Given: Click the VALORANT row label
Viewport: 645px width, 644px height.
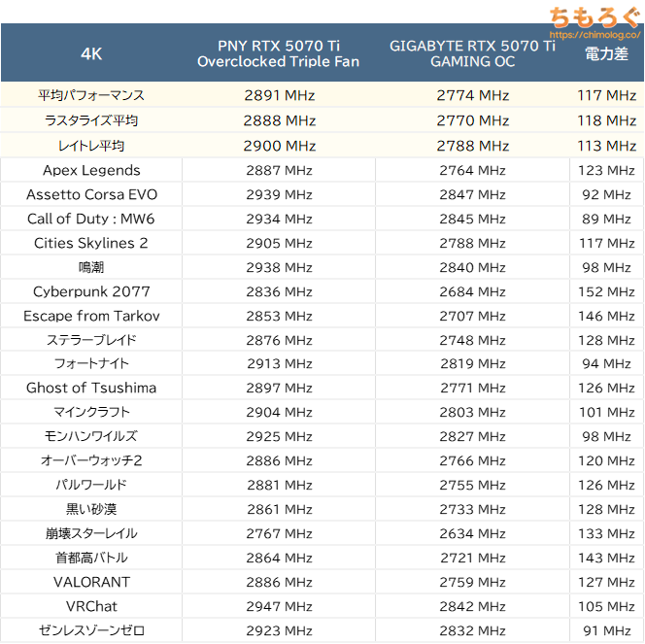Looking at the screenshot, I should 91,582.
